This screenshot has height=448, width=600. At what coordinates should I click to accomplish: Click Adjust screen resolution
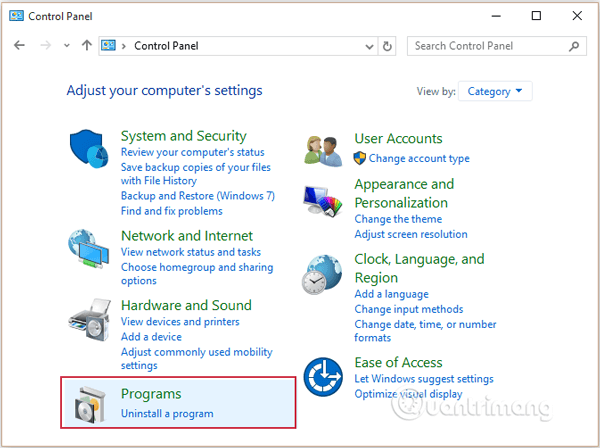coord(411,234)
